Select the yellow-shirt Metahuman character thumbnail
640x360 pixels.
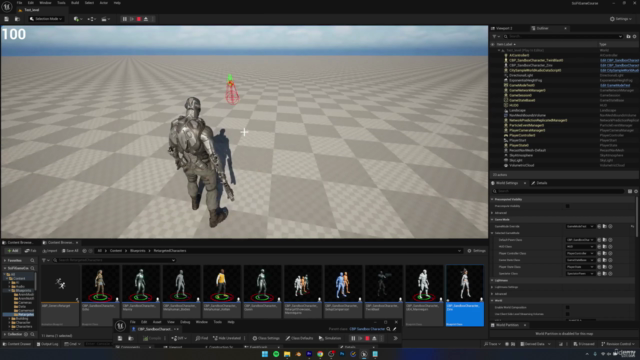tap(222, 283)
